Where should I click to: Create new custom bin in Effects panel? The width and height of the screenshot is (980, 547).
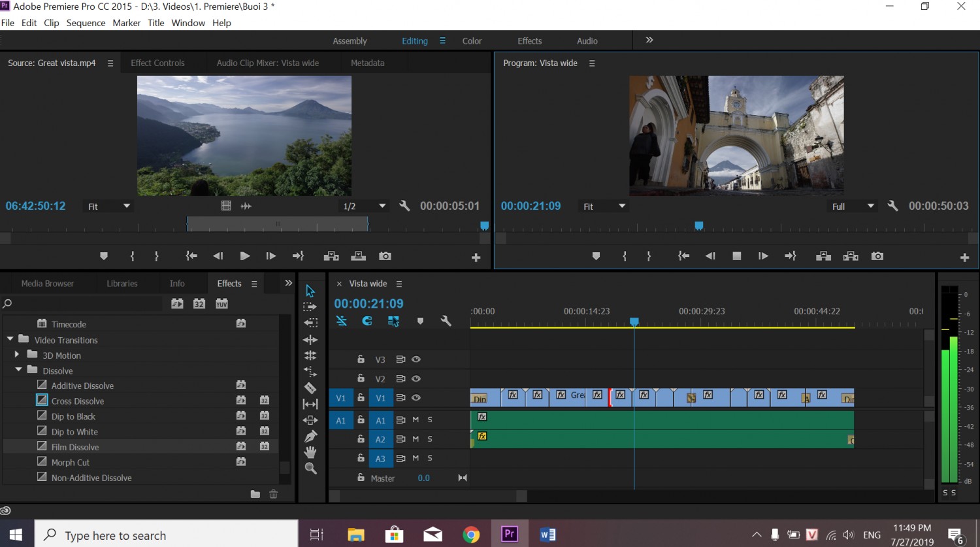click(x=255, y=494)
